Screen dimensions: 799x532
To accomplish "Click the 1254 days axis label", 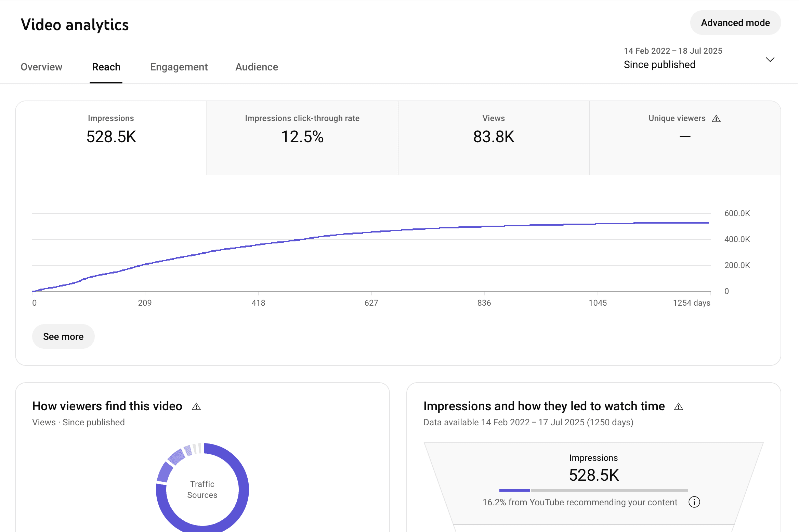I will click(x=691, y=303).
